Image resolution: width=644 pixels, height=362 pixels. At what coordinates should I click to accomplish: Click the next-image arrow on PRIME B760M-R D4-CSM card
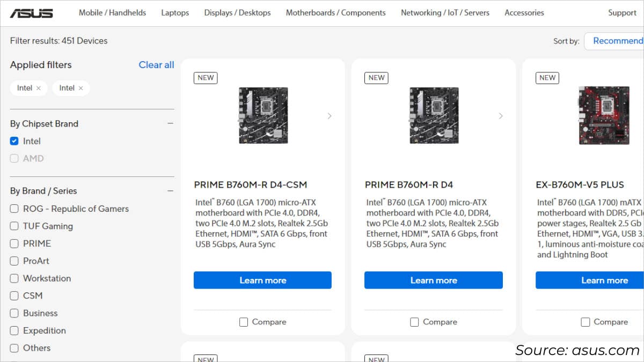(330, 116)
